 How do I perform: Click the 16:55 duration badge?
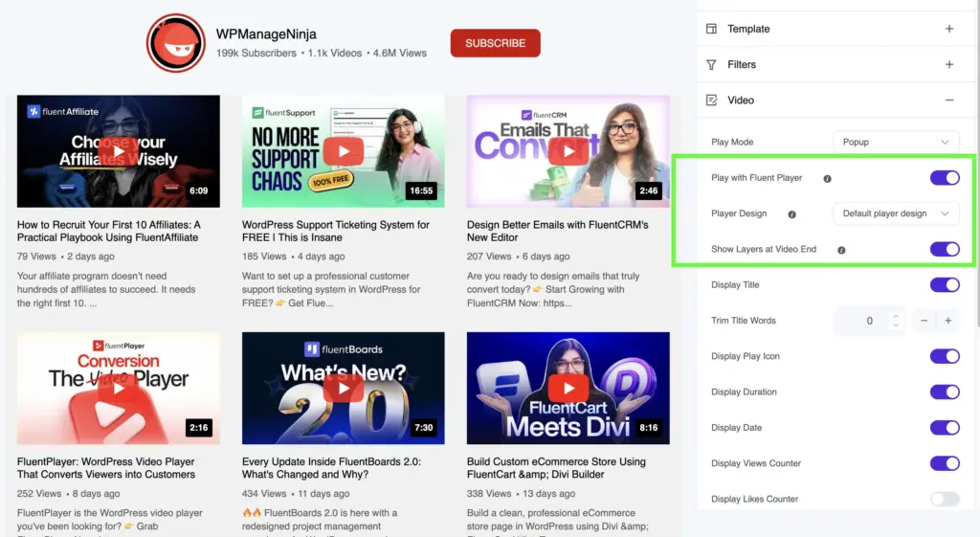tap(421, 190)
